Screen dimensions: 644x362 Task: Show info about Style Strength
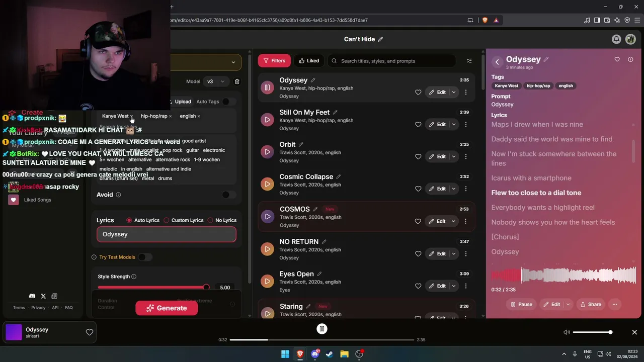click(134, 277)
